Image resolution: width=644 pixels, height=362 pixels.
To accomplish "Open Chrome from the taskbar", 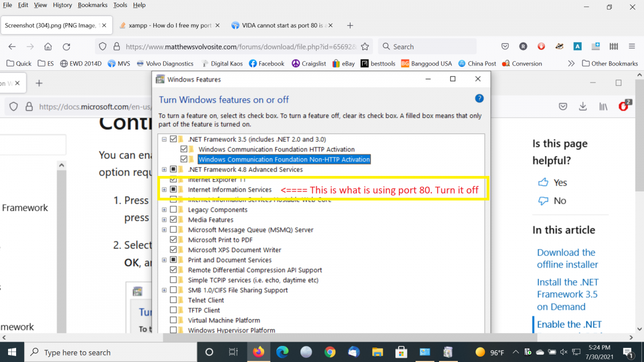I will click(x=330, y=352).
